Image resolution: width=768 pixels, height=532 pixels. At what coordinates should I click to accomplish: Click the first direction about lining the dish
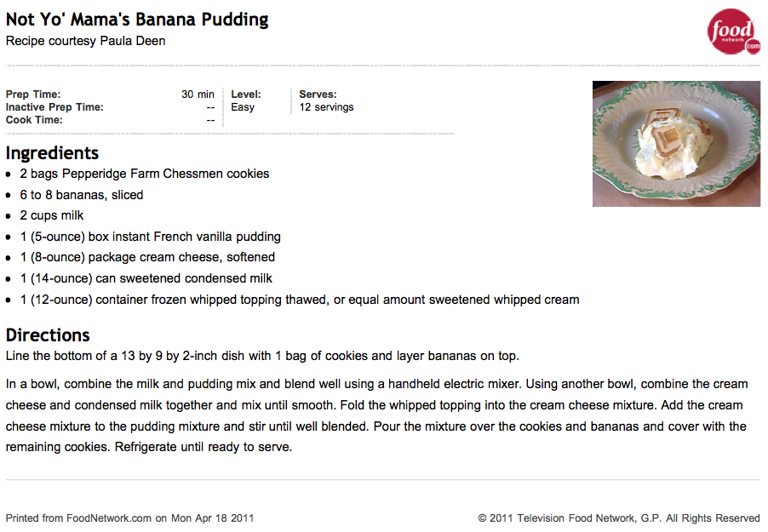pos(262,356)
